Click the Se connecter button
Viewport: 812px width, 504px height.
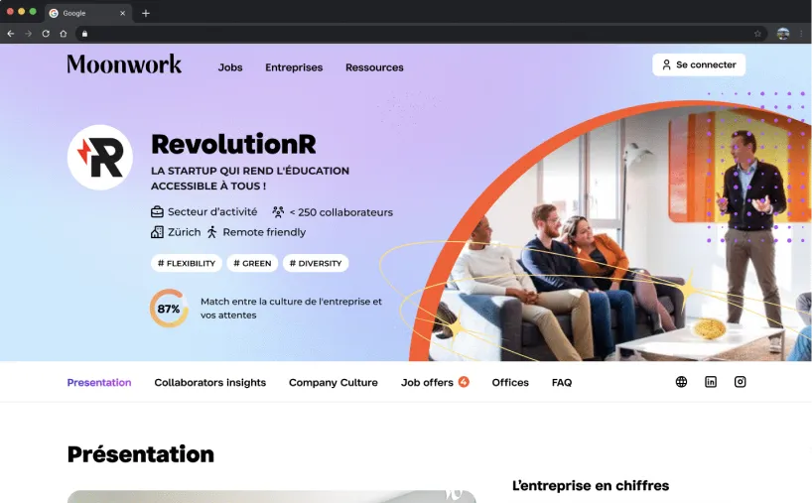pyautogui.click(x=699, y=64)
